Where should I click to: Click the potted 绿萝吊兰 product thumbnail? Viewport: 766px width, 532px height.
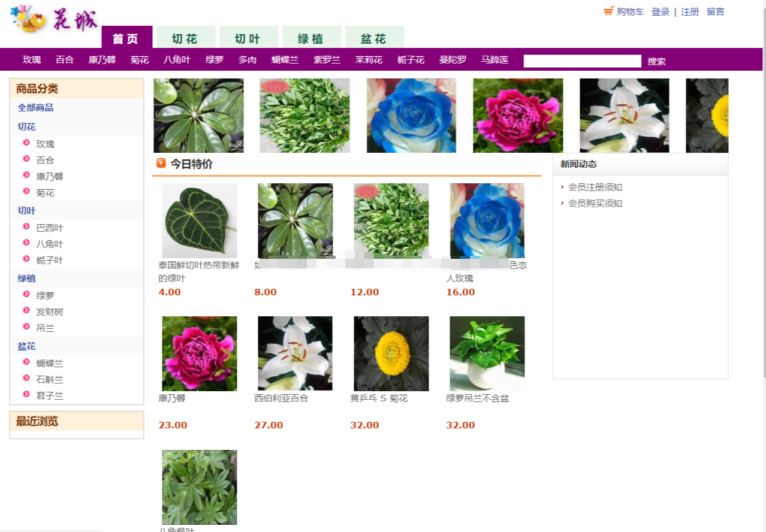coord(487,353)
